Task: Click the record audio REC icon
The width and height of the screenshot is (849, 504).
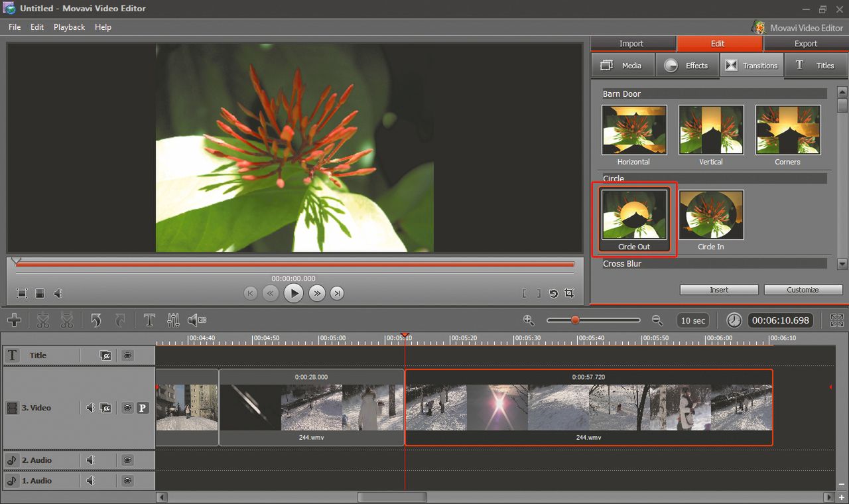Action: [x=197, y=320]
